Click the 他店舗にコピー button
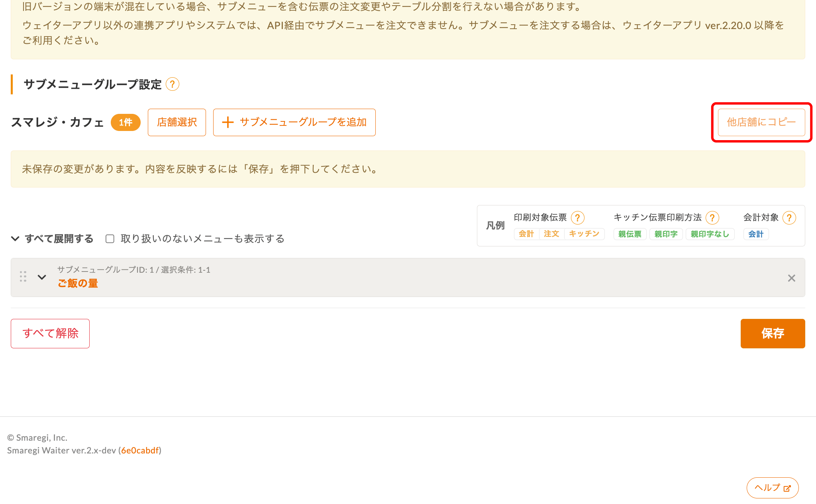 761,122
